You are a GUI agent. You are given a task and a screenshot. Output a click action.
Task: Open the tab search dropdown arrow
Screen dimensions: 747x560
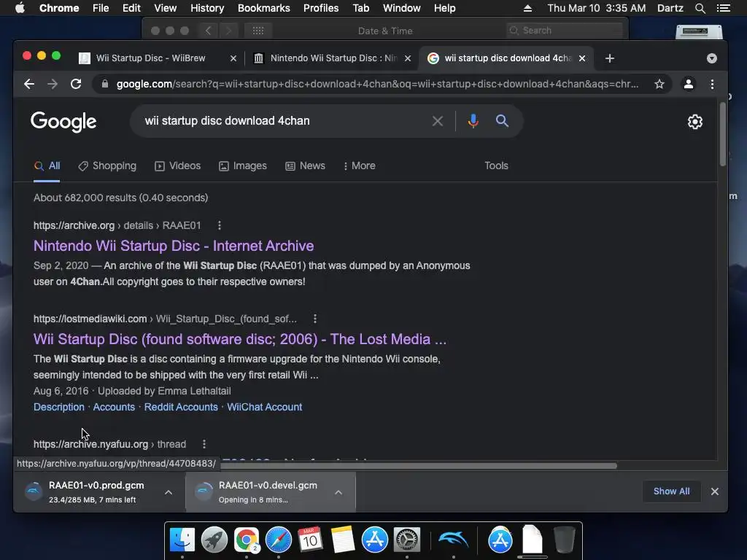click(x=712, y=58)
